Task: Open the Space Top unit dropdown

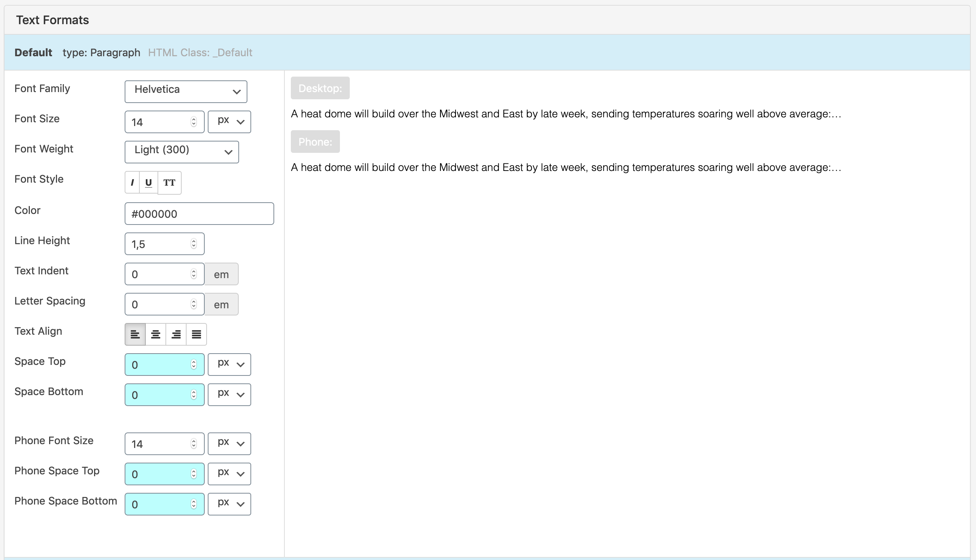Action: pyautogui.click(x=229, y=364)
